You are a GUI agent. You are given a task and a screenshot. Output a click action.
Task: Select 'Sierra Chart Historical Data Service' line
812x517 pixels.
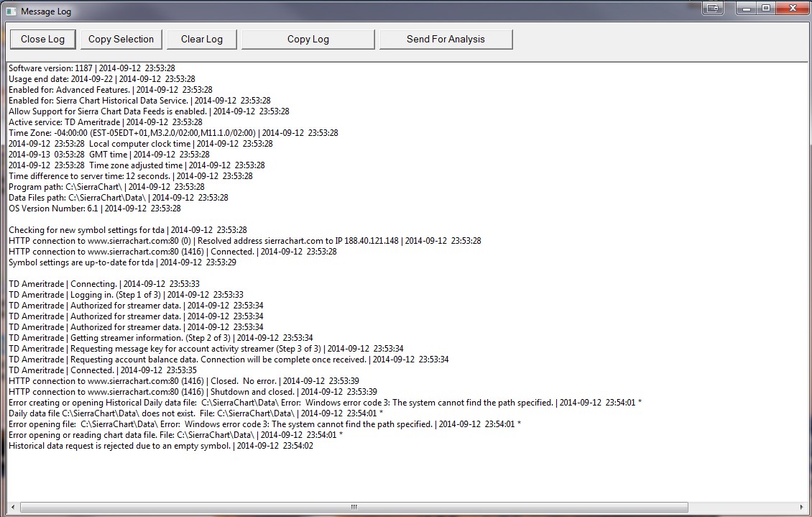click(139, 101)
